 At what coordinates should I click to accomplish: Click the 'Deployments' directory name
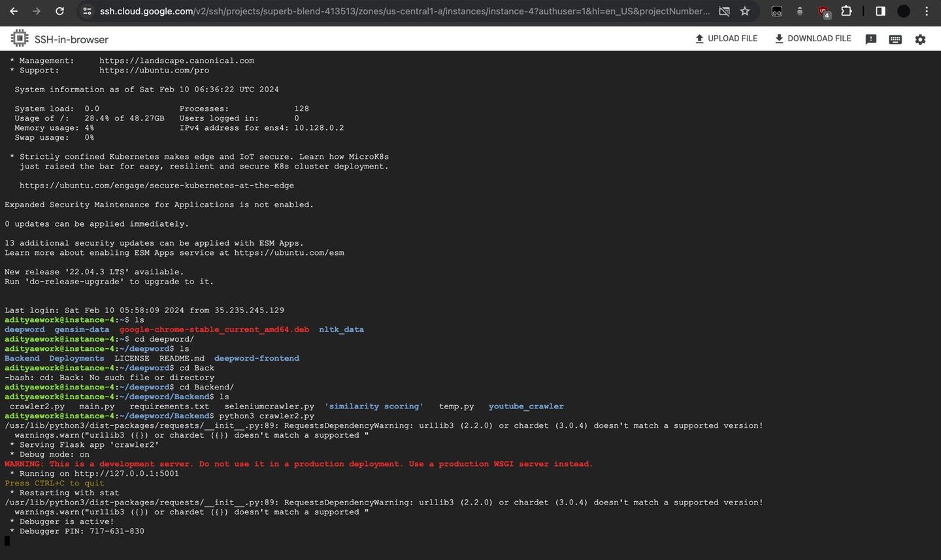point(76,358)
